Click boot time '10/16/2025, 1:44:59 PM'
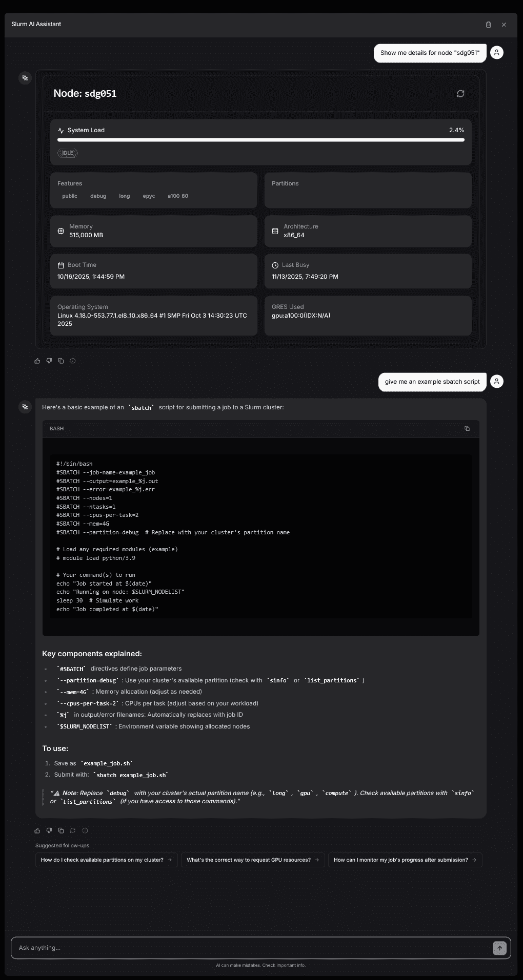The height and width of the screenshot is (980, 523). [x=91, y=277]
